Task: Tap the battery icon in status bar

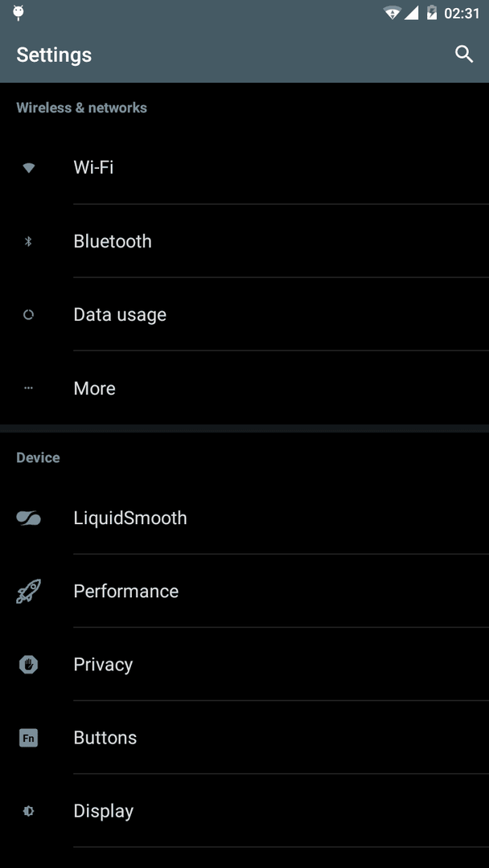Action: pyautogui.click(x=432, y=13)
